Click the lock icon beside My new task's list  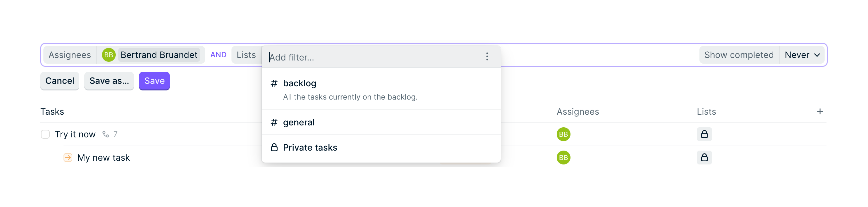705,157
